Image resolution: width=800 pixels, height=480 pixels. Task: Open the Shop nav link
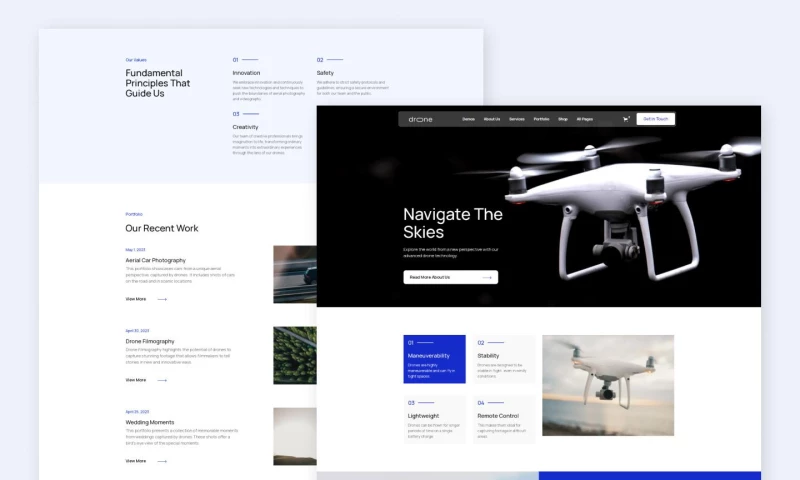point(563,119)
